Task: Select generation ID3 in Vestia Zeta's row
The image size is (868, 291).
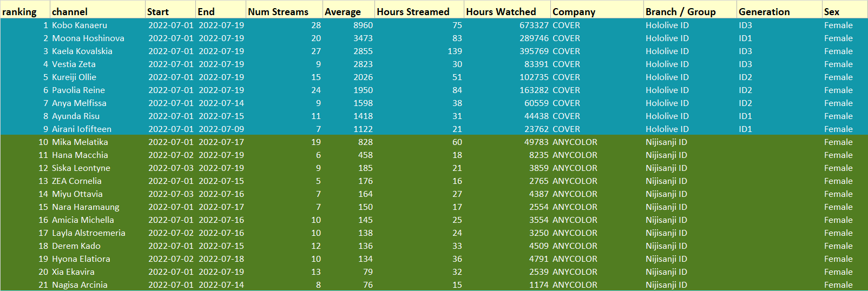Action: click(x=745, y=64)
